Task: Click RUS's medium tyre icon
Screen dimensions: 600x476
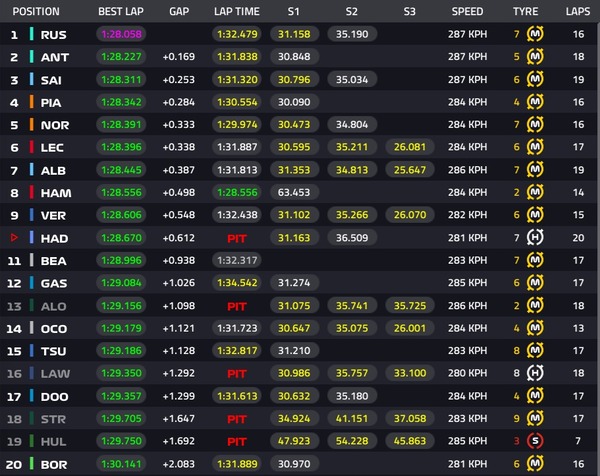Action: coord(535,34)
